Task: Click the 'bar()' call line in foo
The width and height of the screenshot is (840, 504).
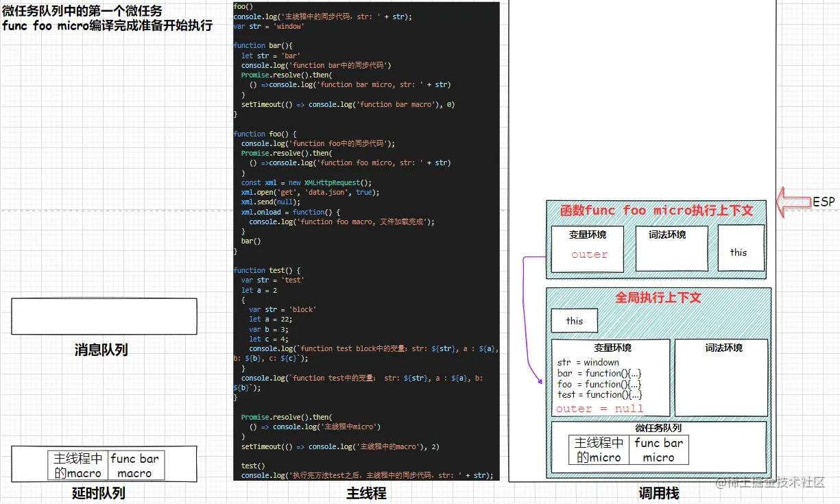Action: point(251,241)
